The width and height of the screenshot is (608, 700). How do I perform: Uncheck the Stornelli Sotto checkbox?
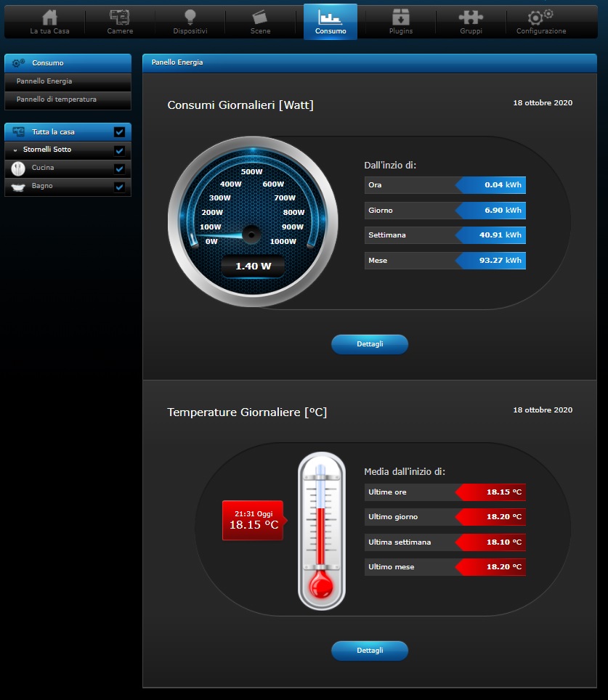[119, 150]
